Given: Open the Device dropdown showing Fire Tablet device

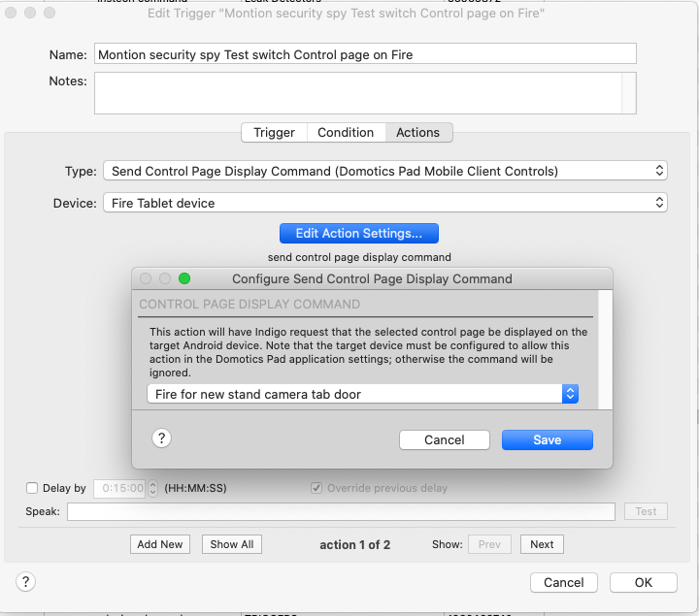Looking at the screenshot, I should 385,203.
